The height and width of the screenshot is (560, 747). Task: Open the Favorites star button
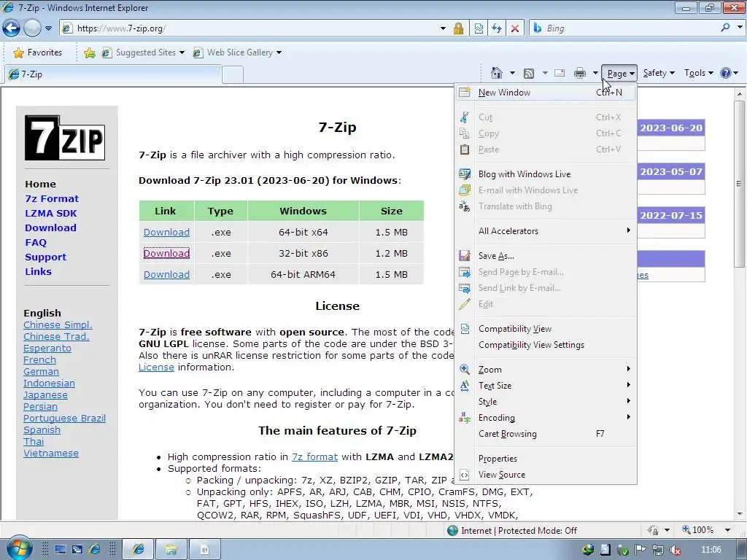(38, 52)
